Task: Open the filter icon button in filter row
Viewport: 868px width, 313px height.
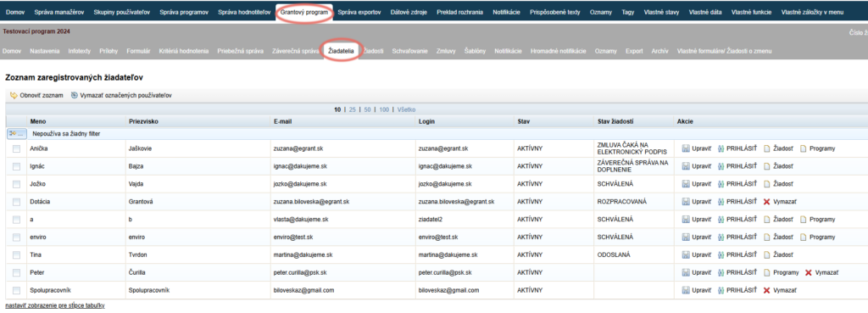Action: coord(17,133)
